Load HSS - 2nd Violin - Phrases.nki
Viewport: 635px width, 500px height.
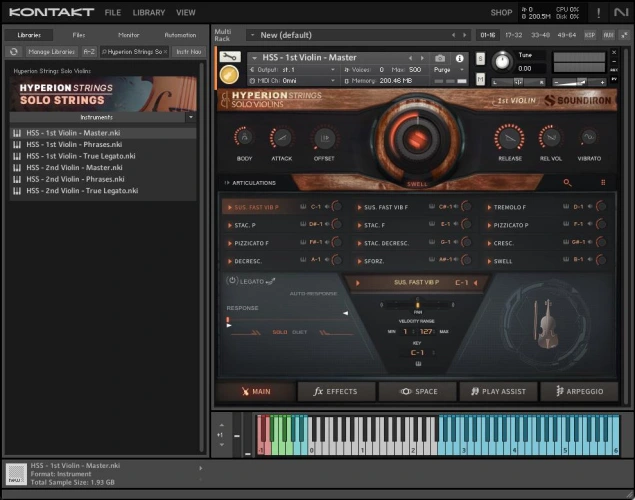pos(75,179)
